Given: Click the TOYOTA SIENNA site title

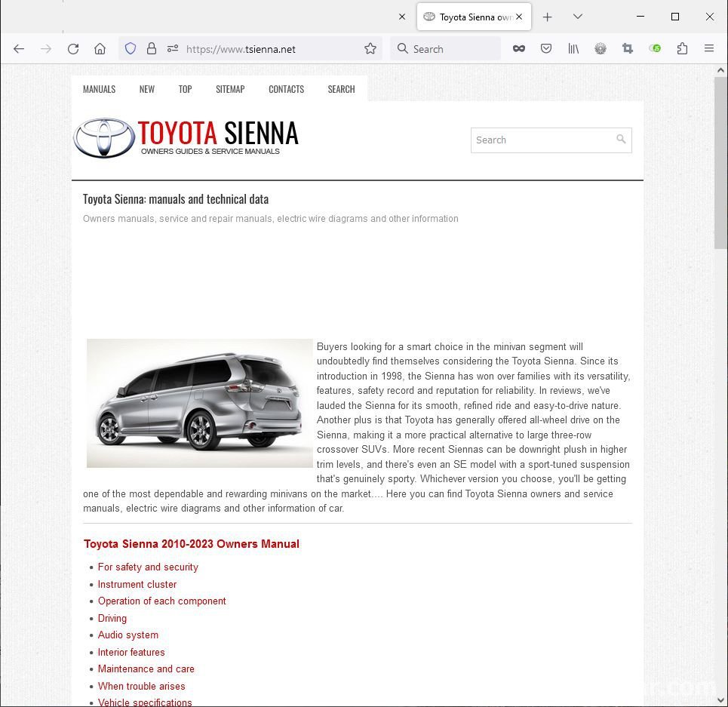Looking at the screenshot, I should tap(218, 133).
